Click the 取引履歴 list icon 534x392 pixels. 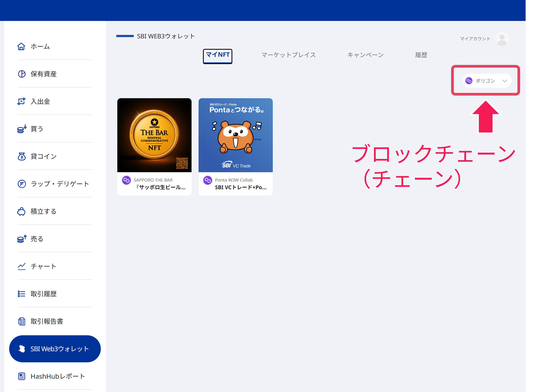[21, 294]
